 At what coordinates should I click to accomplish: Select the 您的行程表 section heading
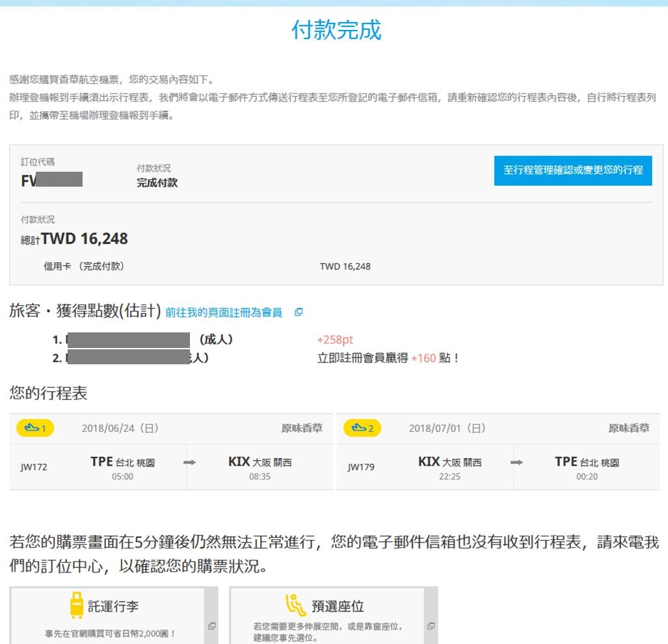pyautogui.click(x=48, y=393)
